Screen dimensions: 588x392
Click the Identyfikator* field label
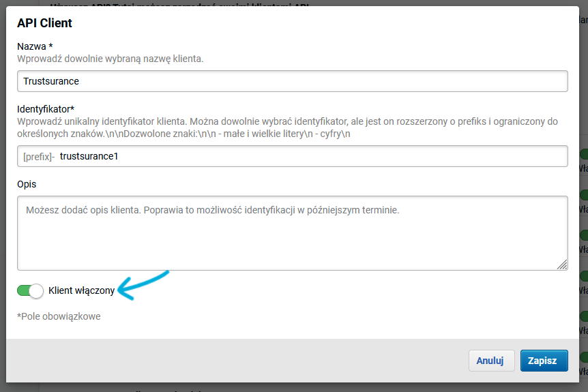pos(46,109)
